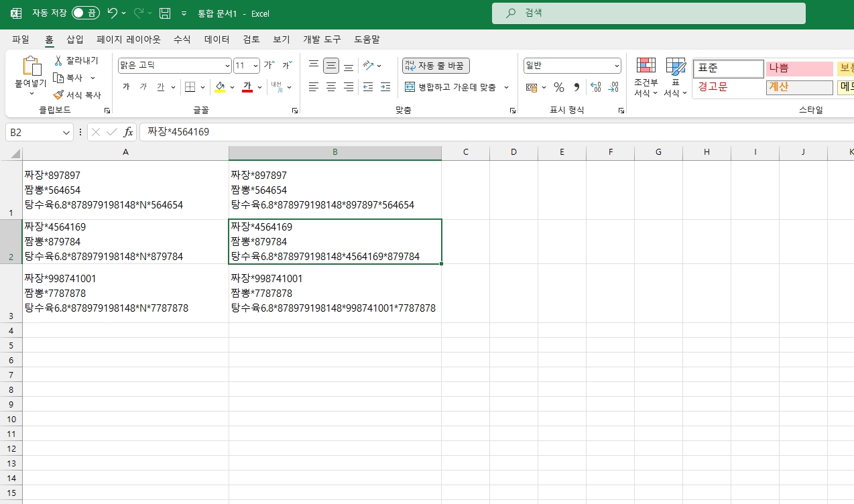The image size is (854, 504).
Task: Decrease decimal places
Action: [613, 87]
